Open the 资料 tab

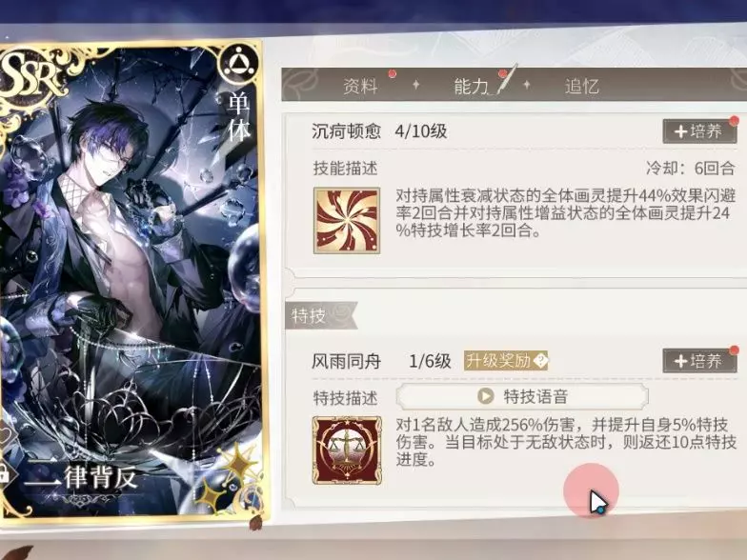[x=360, y=86]
